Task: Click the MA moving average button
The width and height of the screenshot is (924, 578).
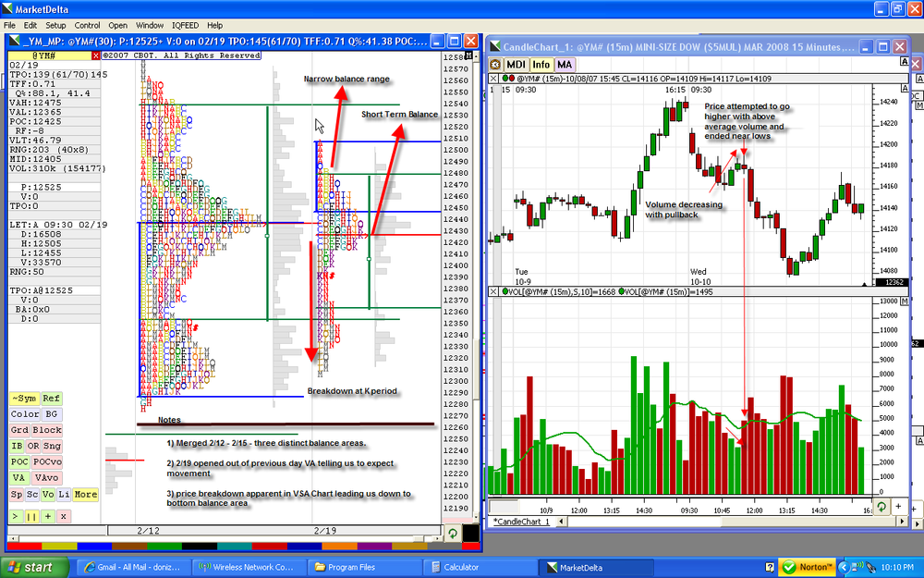Action: [x=565, y=65]
